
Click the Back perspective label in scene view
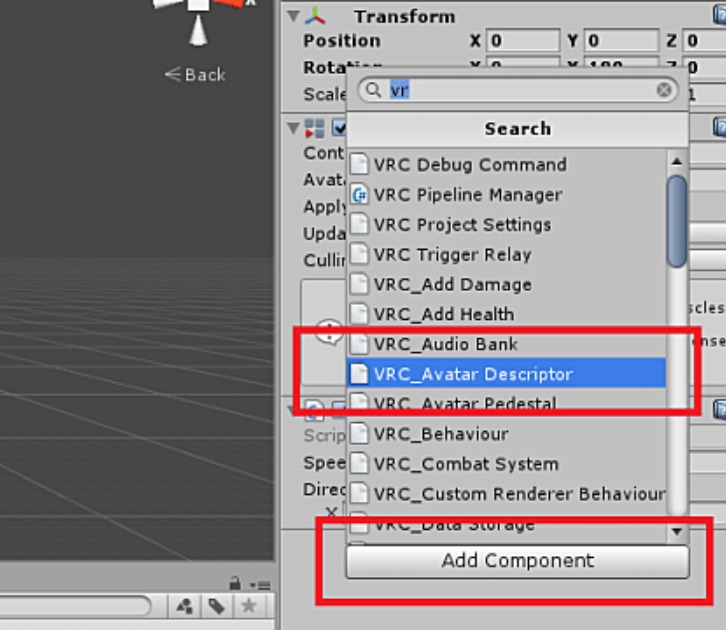tap(195, 74)
